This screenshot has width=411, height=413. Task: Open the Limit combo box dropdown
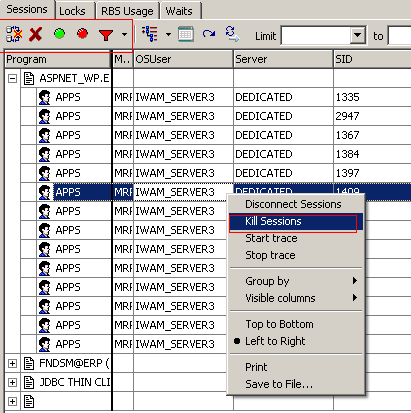(358, 35)
